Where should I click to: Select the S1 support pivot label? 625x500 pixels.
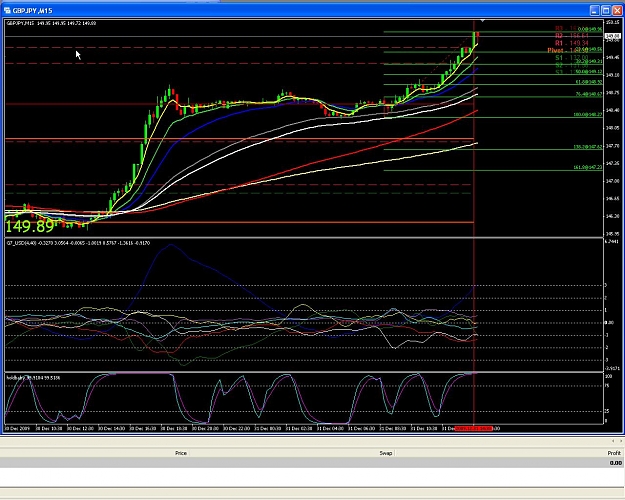[x=572, y=58]
